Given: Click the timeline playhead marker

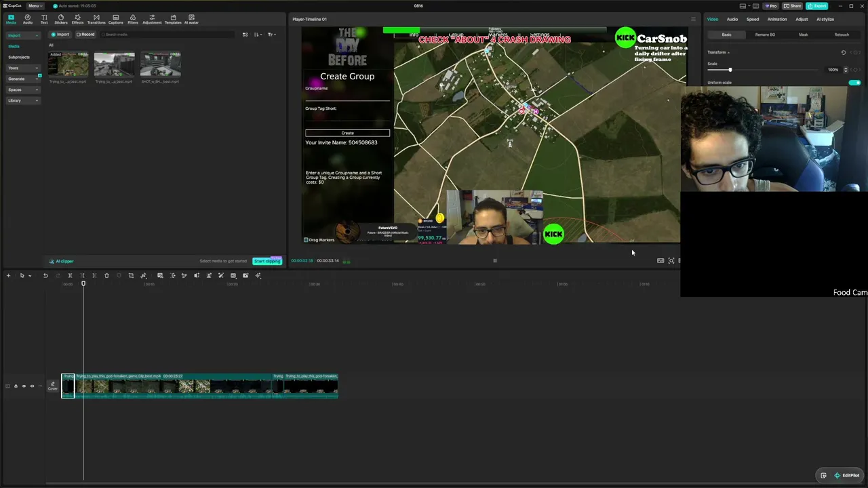Looking at the screenshot, I should point(83,283).
